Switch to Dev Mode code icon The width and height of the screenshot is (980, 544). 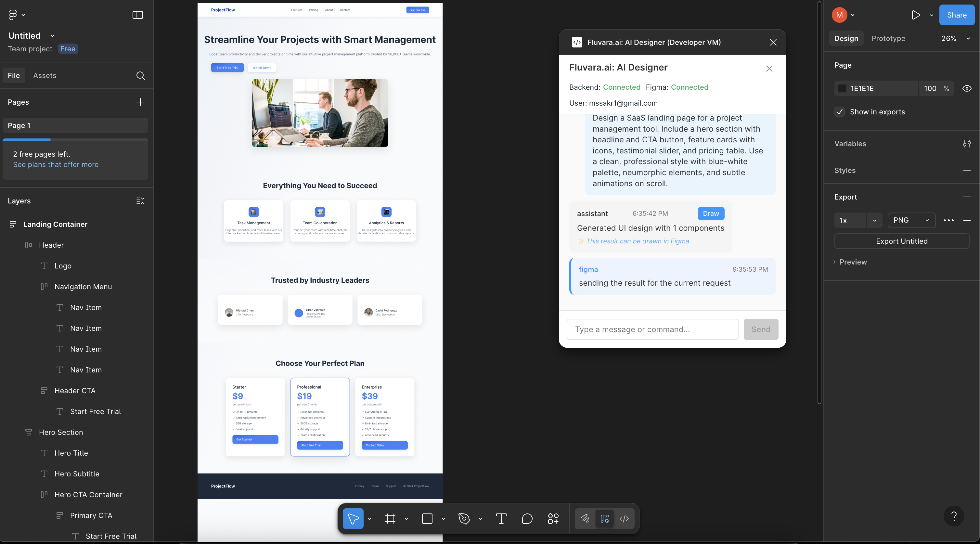click(624, 519)
